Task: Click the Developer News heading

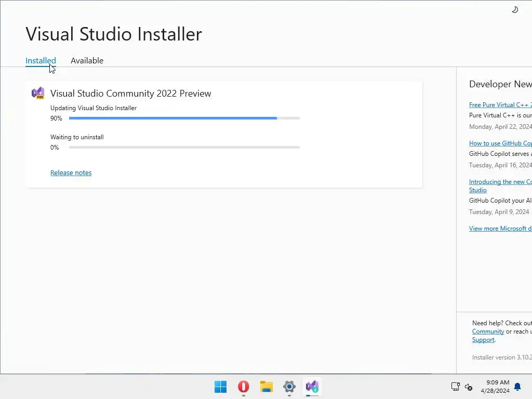Action: click(500, 84)
